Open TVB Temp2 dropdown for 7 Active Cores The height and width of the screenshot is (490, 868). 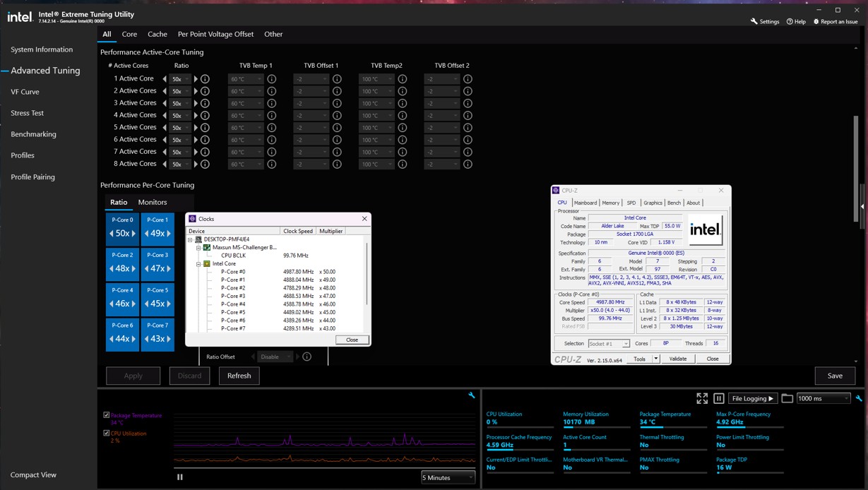376,152
